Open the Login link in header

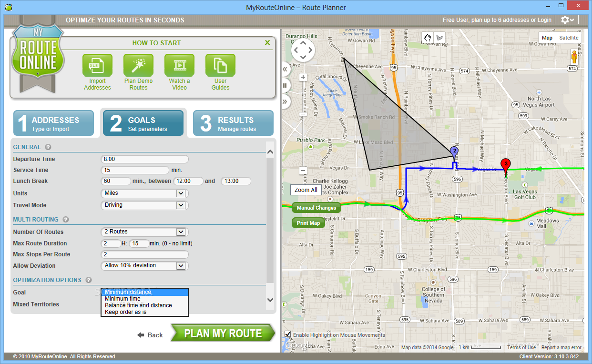point(544,20)
